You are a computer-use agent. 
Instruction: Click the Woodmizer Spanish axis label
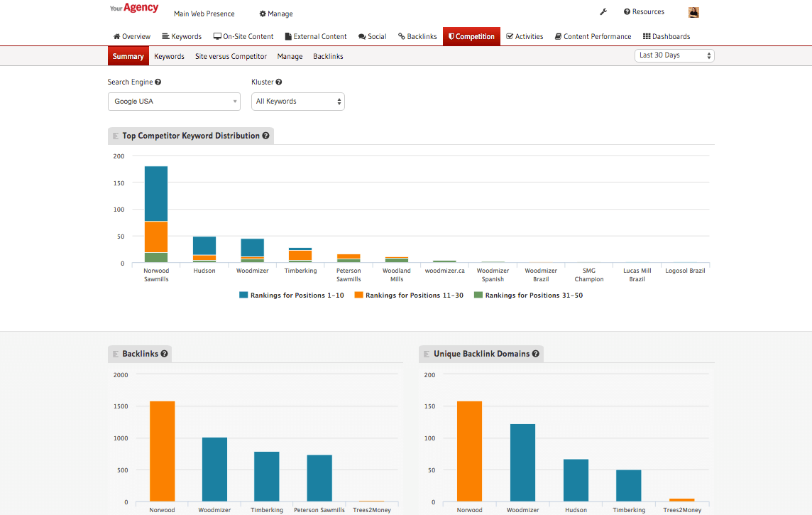tap(493, 275)
